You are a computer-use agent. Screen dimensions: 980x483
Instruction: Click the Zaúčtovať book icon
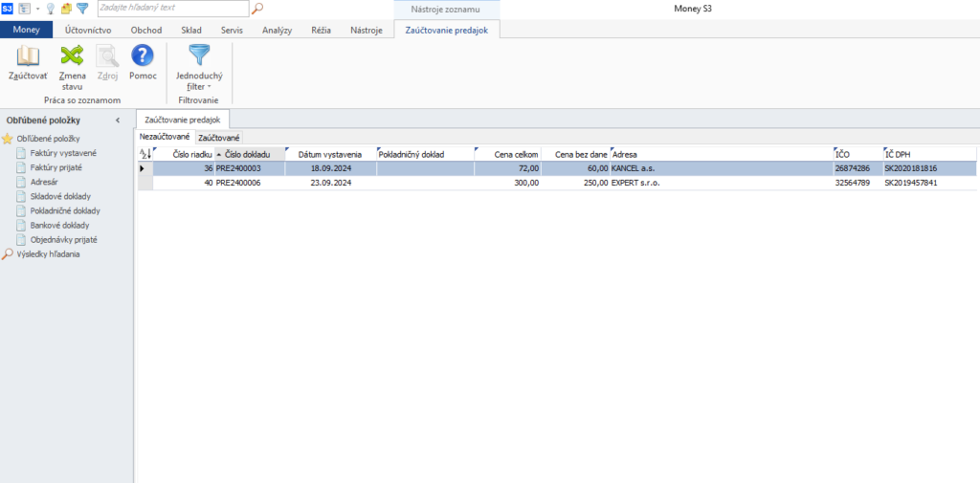coord(28,56)
